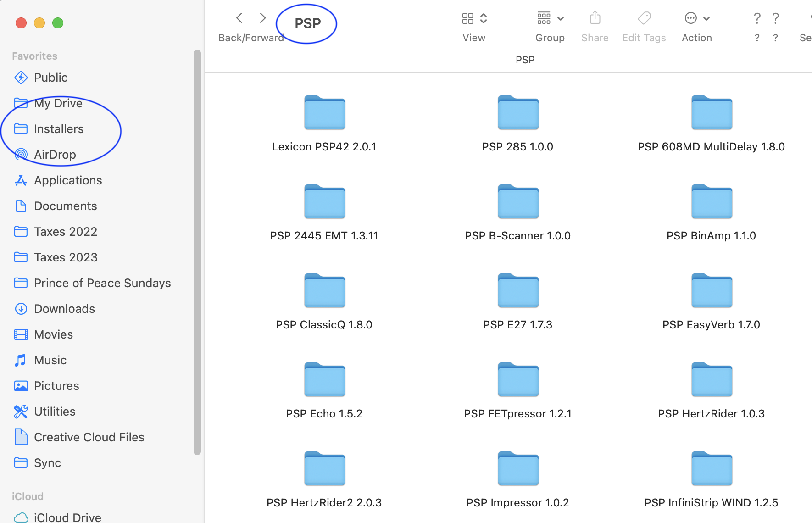Click the PSP window title

pos(307,23)
